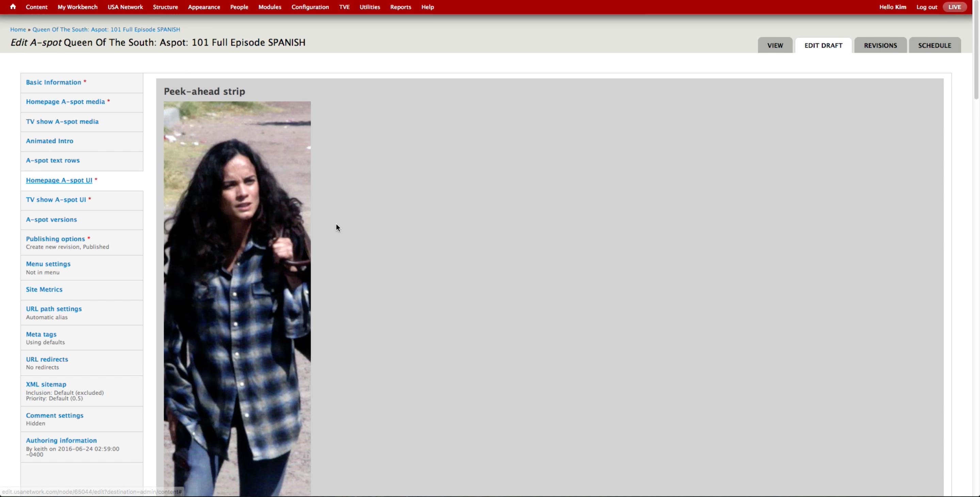Open Authoring information section

(x=61, y=440)
